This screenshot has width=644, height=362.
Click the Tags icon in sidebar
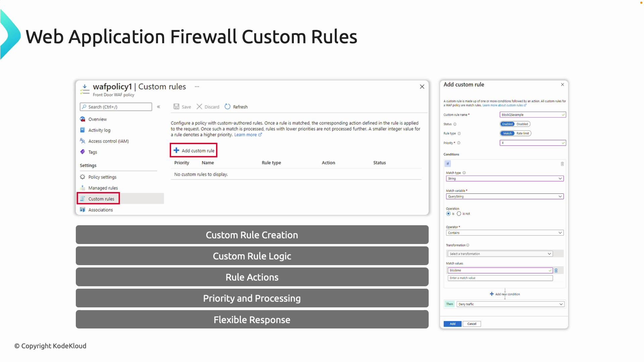pos(83,152)
